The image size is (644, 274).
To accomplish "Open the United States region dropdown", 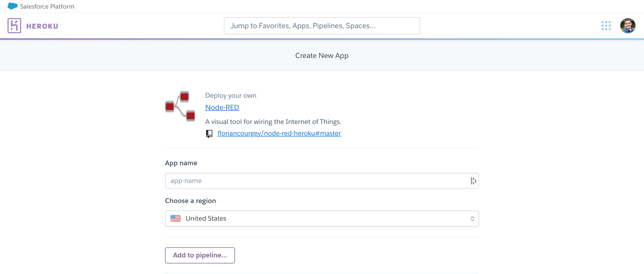I will click(x=322, y=218).
